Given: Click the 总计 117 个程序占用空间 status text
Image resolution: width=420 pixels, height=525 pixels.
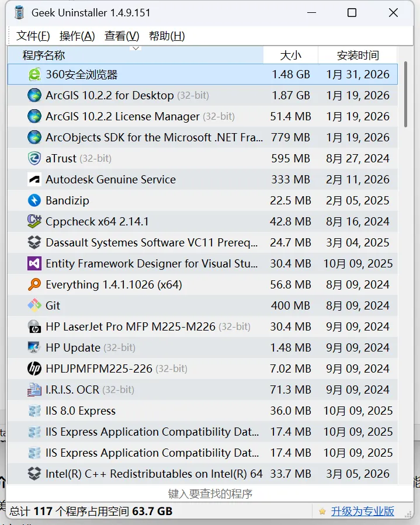Looking at the screenshot, I should point(91,511).
